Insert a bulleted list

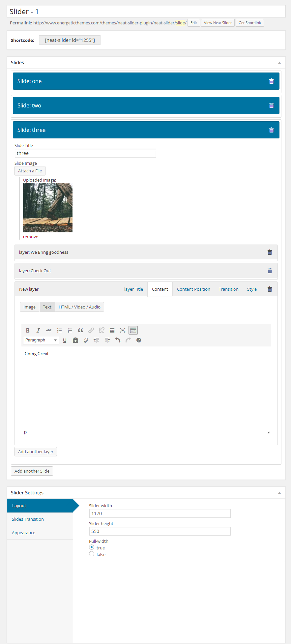59,330
